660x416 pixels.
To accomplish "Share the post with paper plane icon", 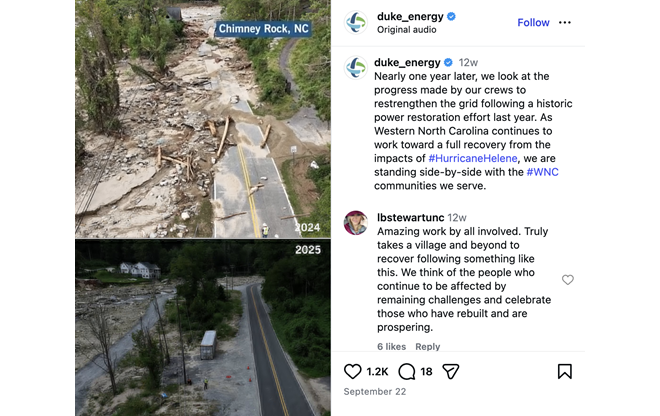I will (x=451, y=371).
